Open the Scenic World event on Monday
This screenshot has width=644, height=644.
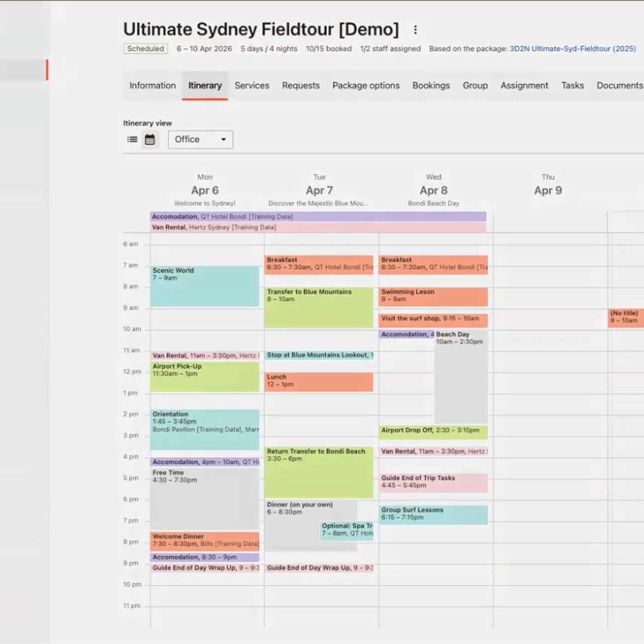(x=204, y=286)
